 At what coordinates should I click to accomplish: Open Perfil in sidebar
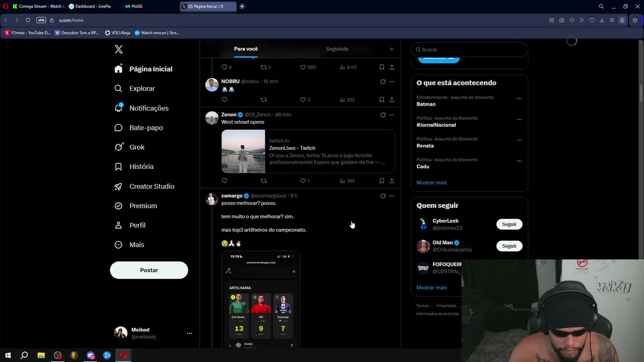point(130,225)
